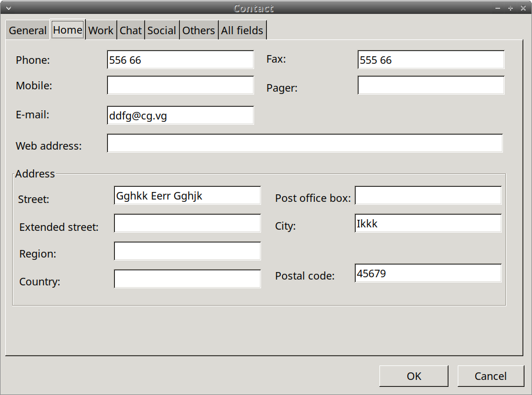Click into the Mobile field
Viewport: 532px width, 395px height.
click(180, 85)
